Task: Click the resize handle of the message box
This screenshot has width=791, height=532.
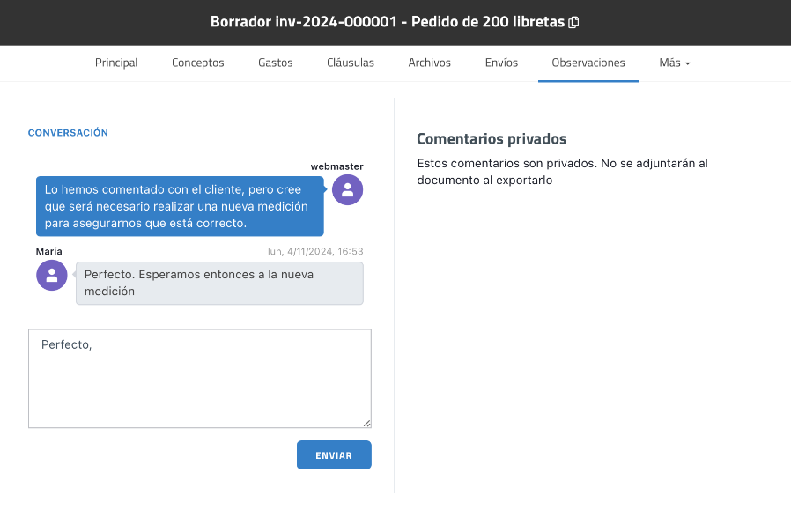Action: point(366,423)
